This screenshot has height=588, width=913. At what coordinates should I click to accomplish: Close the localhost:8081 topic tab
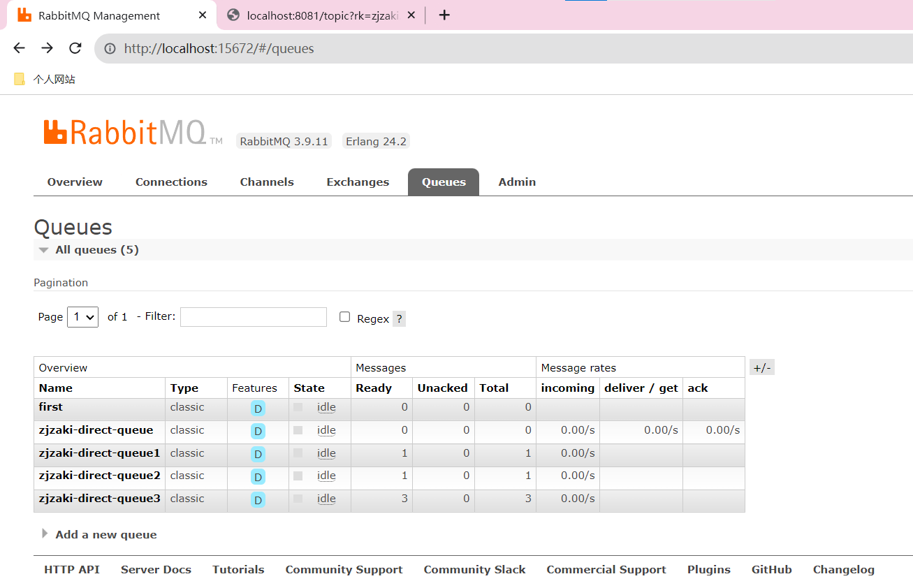(x=411, y=15)
